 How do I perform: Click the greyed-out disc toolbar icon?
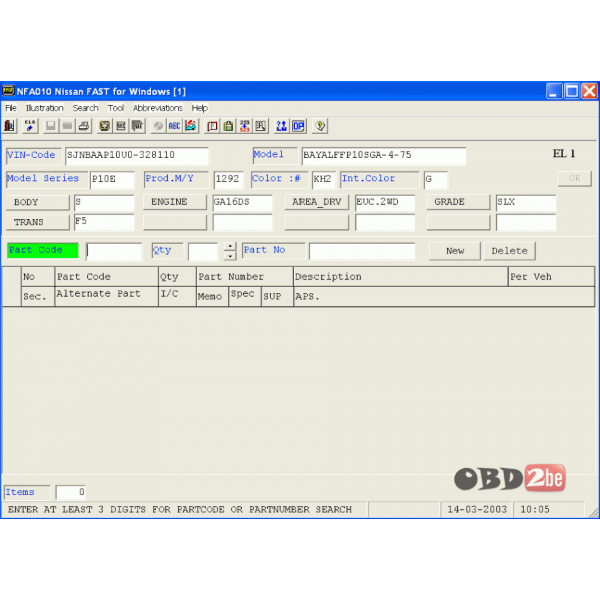[x=158, y=126]
